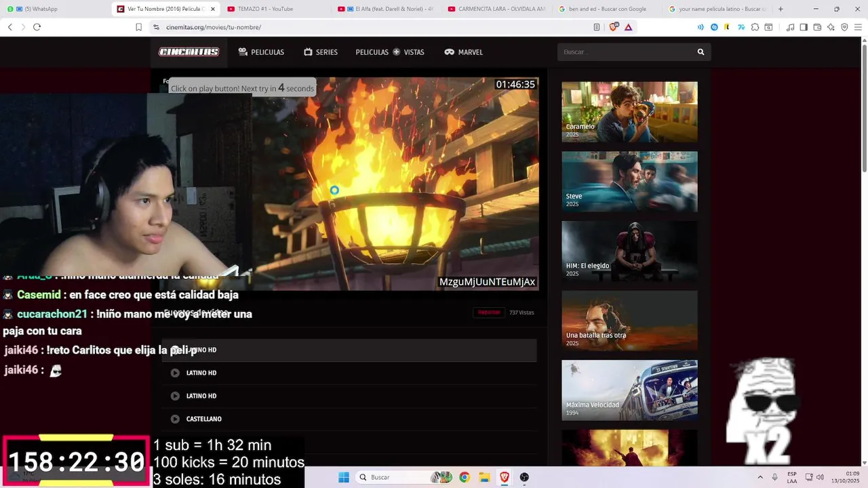Show hidden system tray icons
868x488 pixels.
point(760,477)
